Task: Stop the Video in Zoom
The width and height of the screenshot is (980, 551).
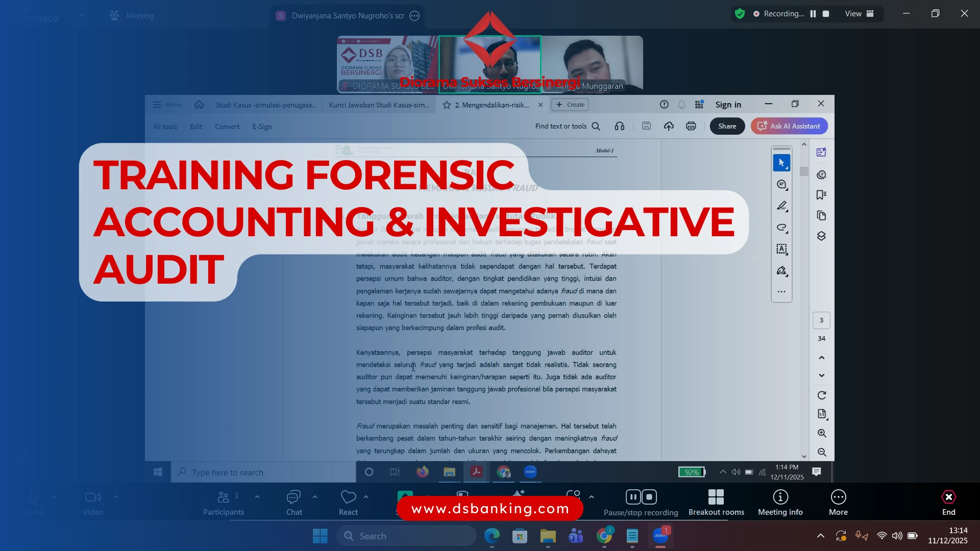Action: [92, 498]
